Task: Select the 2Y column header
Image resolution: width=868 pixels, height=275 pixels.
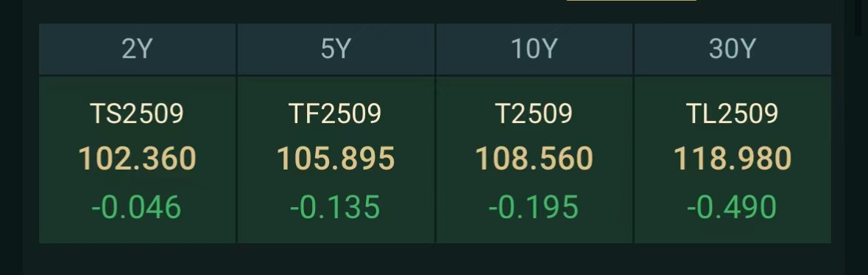Action: pos(137,49)
